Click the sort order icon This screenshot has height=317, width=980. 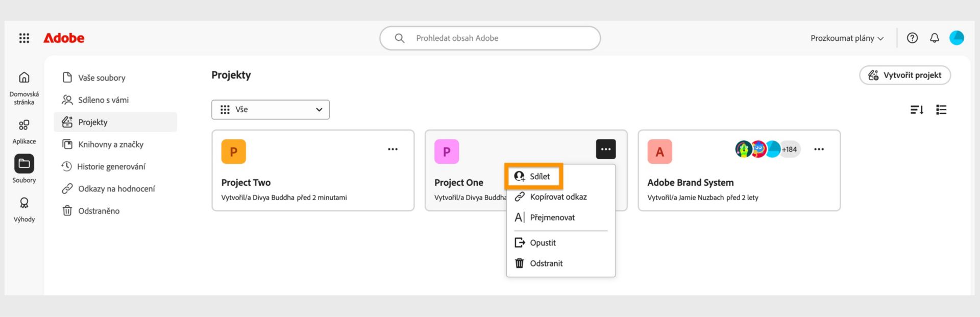(917, 110)
